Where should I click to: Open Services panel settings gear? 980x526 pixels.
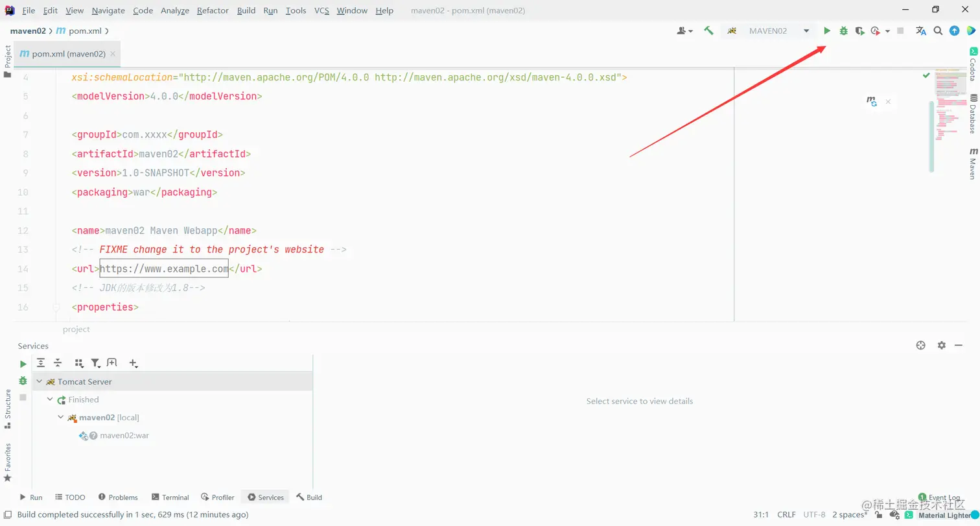[x=942, y=346]
